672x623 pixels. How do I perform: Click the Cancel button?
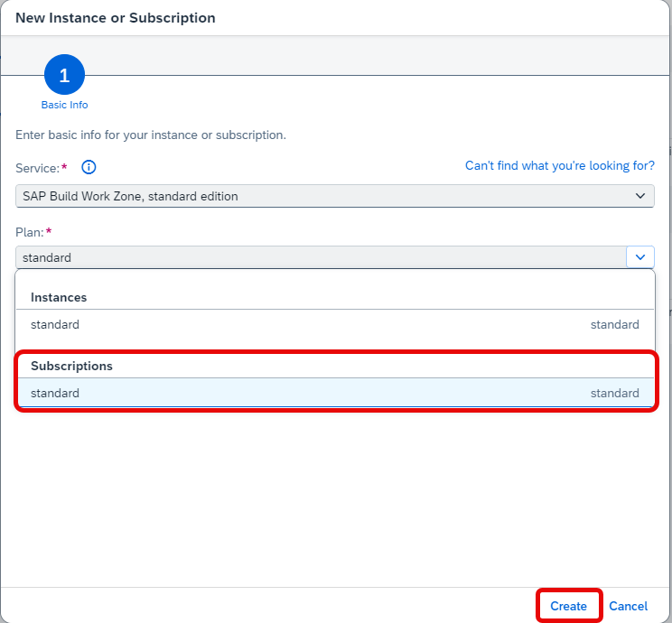[x=628, y=606]
